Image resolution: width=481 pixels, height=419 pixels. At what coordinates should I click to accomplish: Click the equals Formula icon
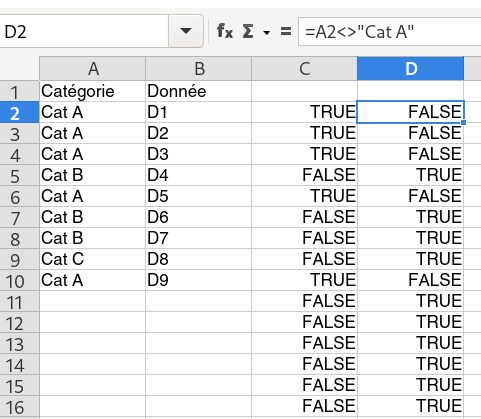286,32
